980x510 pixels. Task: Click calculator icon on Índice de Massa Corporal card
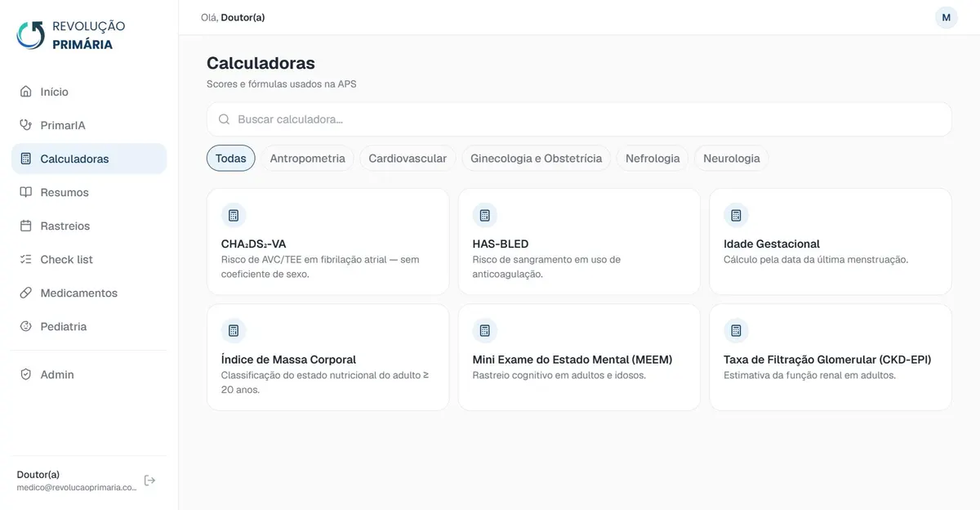click(x=234, y=331)
